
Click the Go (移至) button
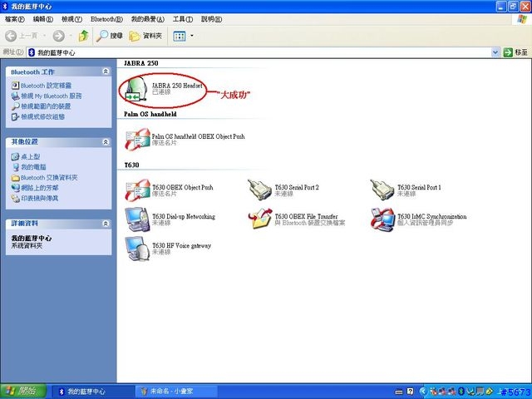[x=515, y=52]
